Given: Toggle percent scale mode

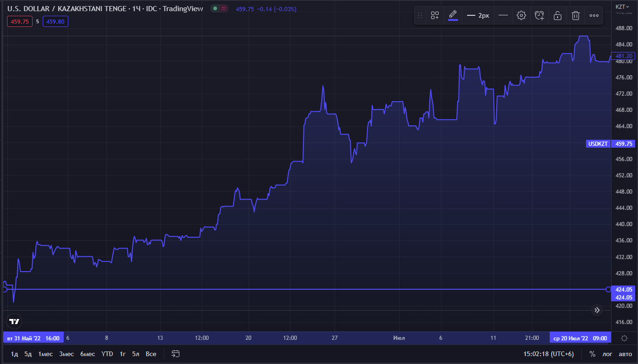Looking at the screenshot, I should click(592, 354).
